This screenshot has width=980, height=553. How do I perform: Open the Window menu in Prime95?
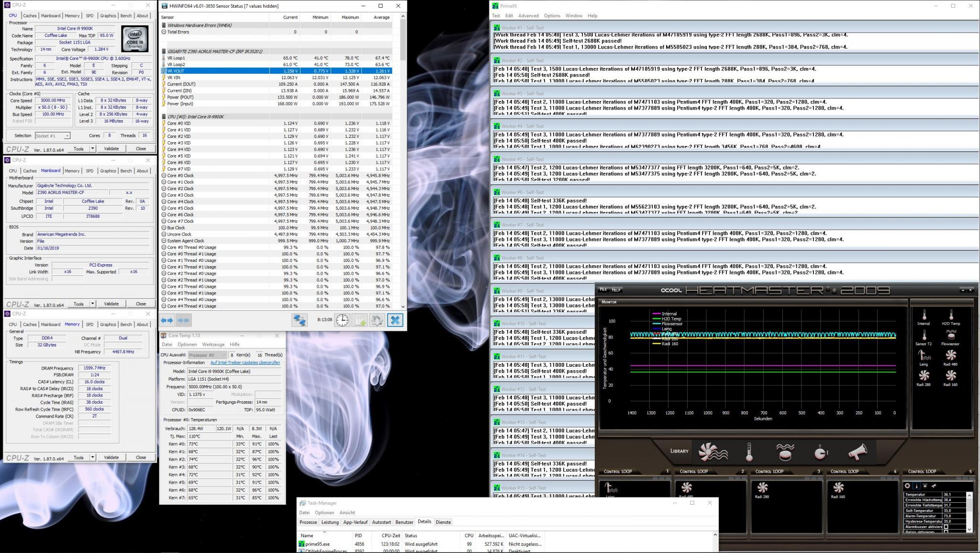click(x=574, y=16)
